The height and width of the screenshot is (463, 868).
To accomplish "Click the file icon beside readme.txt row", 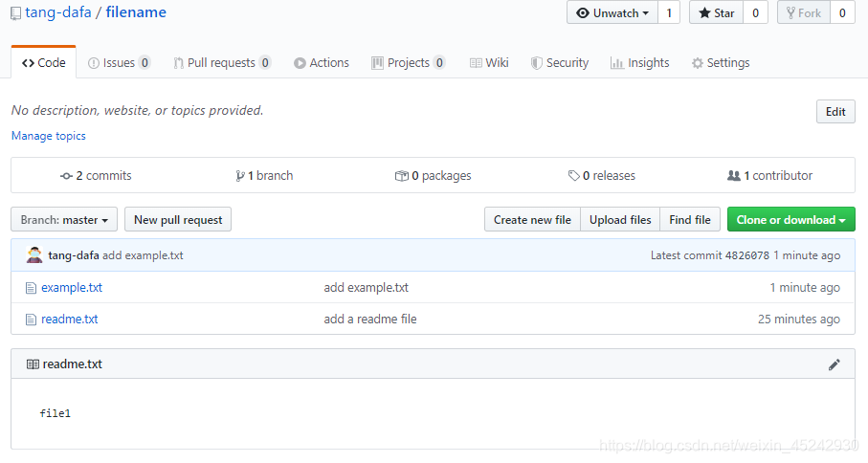I will coord(31,320).
